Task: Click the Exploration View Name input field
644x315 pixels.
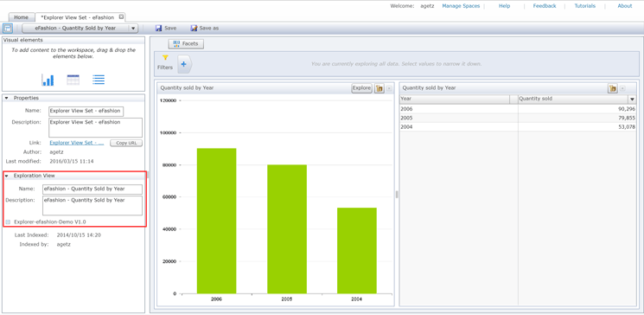Action: 92,190
